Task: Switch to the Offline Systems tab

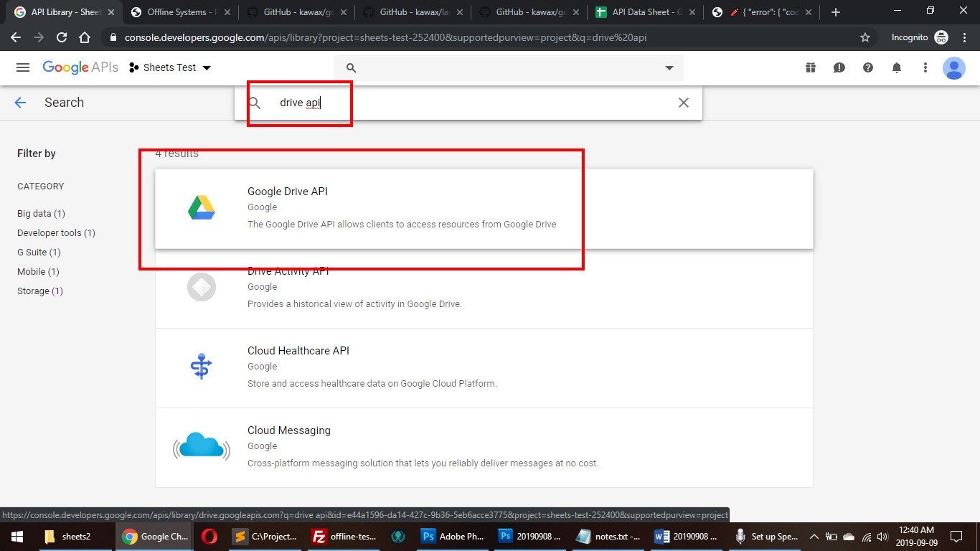Action: 179,12
